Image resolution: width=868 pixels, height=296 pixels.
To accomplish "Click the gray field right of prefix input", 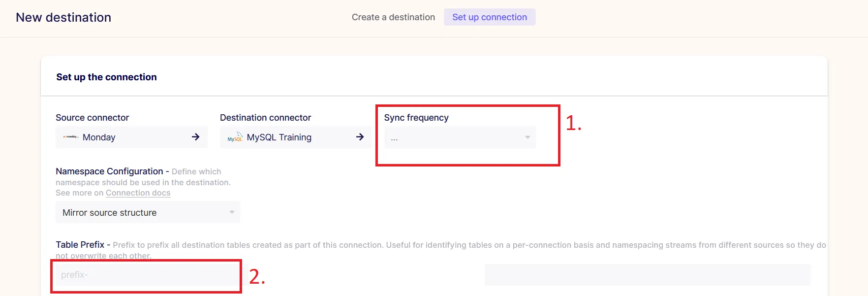I will pyautogui.click(x=648, y=275).
